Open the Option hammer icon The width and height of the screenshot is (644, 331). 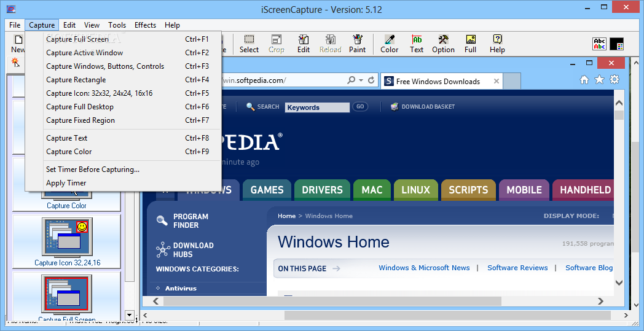click(x=443, y=44)
